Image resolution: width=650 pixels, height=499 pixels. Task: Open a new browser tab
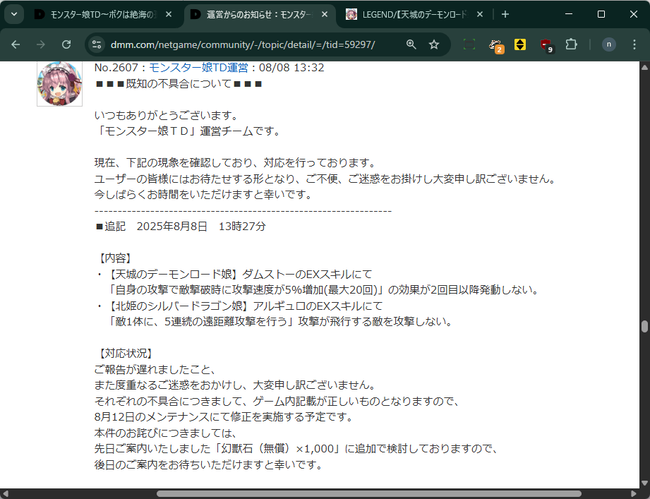(505, 15)
